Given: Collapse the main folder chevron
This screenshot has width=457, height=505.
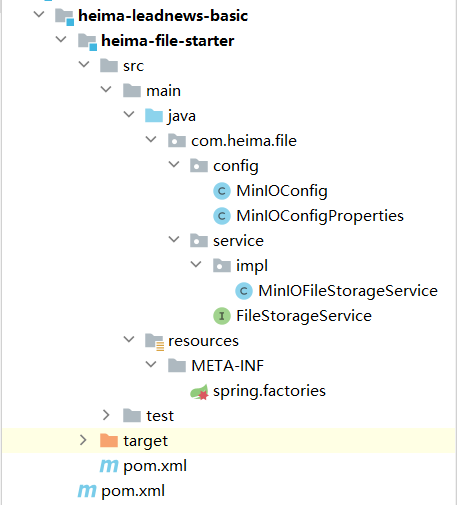Looking at the screenshot, I should 106,89.
